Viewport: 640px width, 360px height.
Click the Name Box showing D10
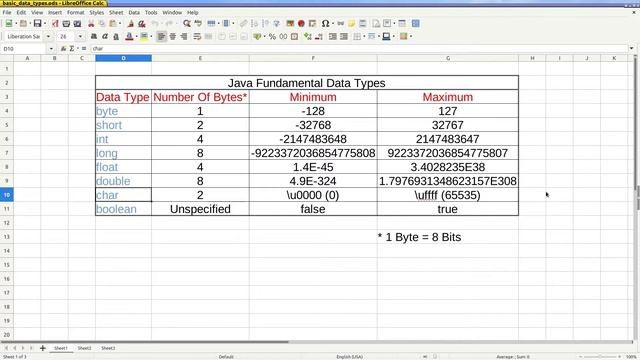tap(24, 49)
